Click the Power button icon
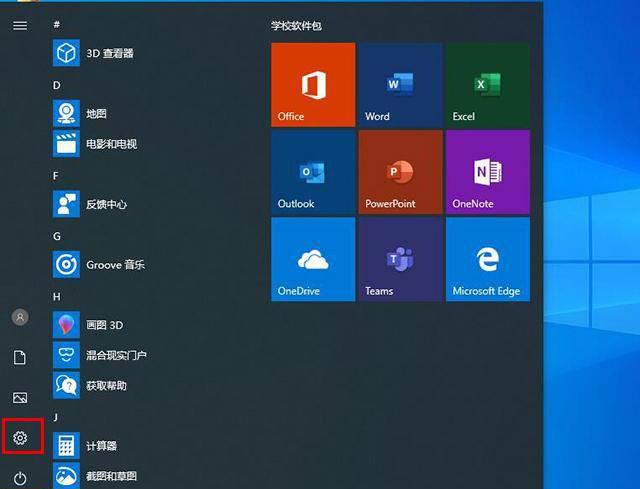640x489 pixels. tap(20, 478)
